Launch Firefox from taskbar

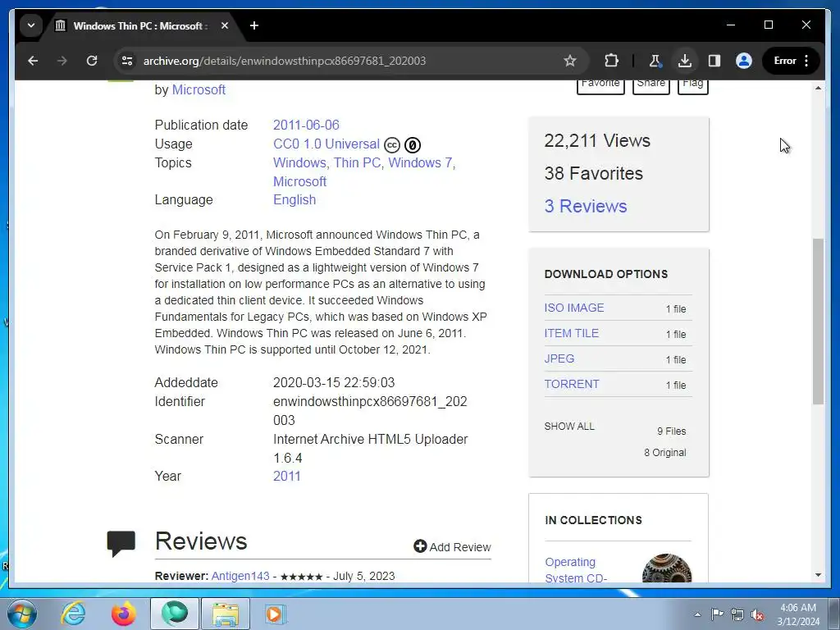(x=123, y=614)
